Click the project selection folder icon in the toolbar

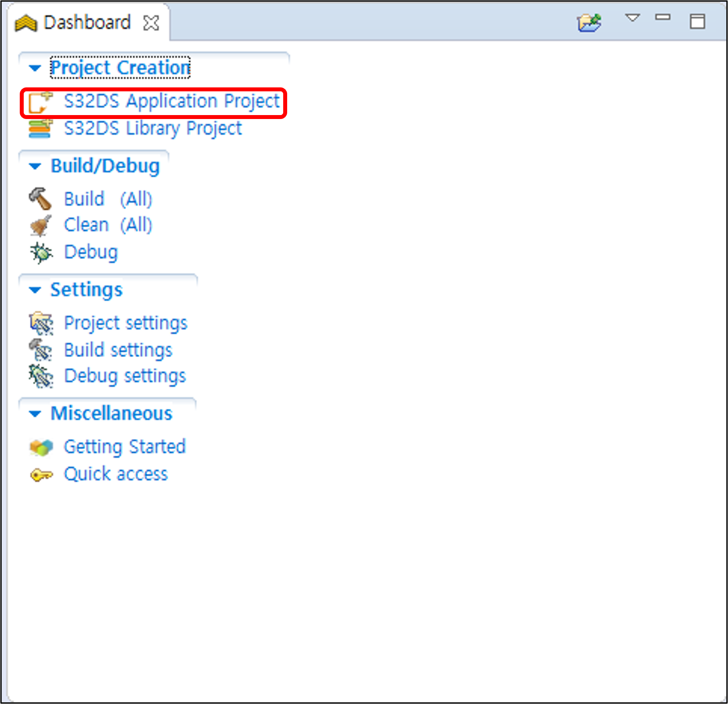pyautogui.click(x=589, y=22)
